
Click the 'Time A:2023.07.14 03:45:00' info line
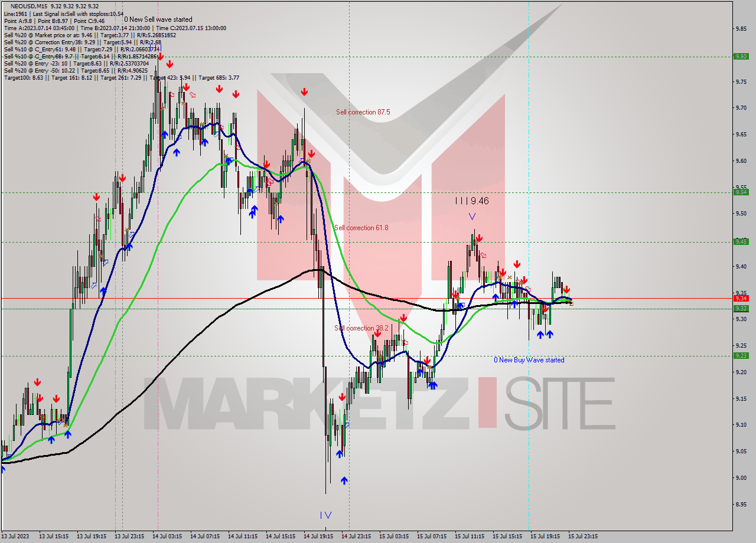click(x=115, y=28)
